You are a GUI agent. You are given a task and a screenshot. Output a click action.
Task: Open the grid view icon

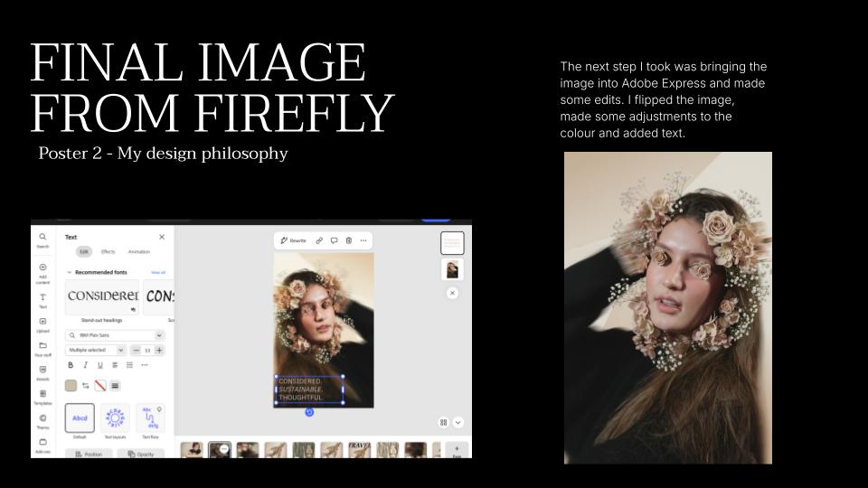[x=443, y=422]
